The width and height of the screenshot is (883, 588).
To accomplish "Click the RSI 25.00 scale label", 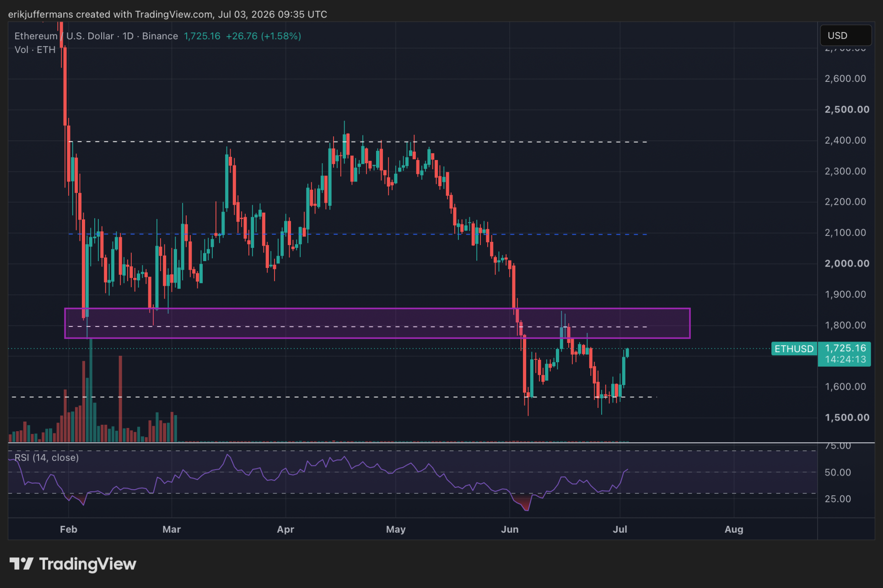I will click(x=838, y=499).
